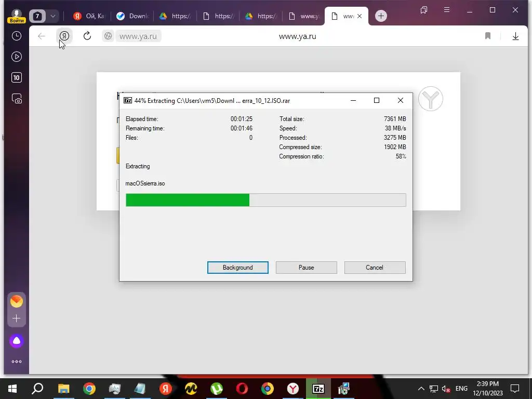
Task: Pause the extraction
Action: [306, 268]
